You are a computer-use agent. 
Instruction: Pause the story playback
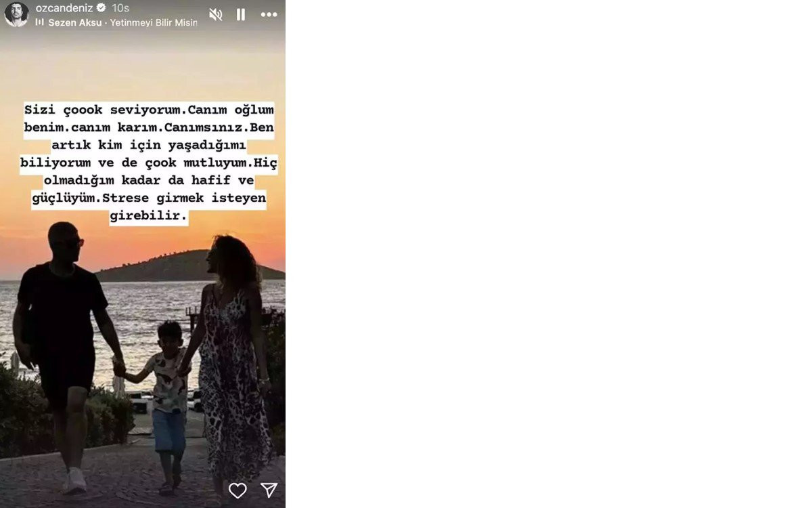pyautogui.click(x=241, y=14)
